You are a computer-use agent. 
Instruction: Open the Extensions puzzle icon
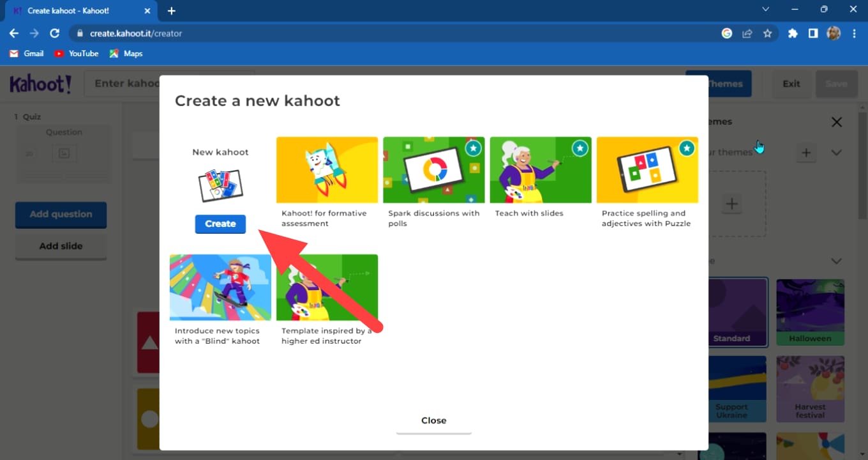(x=793, y=33)
